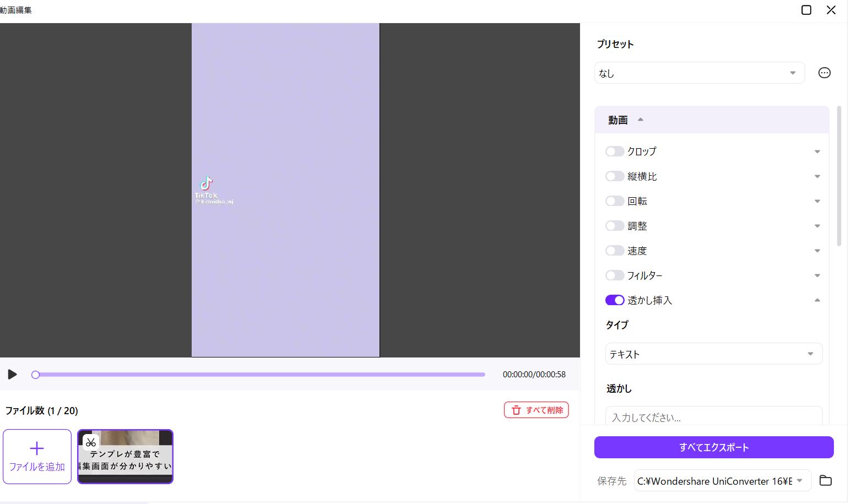Screen dimensions: 851x504
Task: Click the watermark text input field
Action: (x=713, y=417)
